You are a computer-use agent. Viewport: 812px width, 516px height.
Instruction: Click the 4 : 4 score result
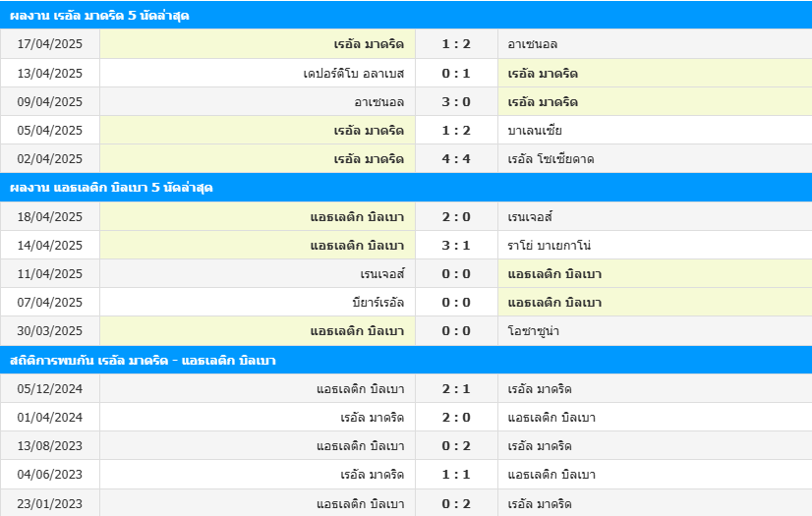click(x=456, y=159)
